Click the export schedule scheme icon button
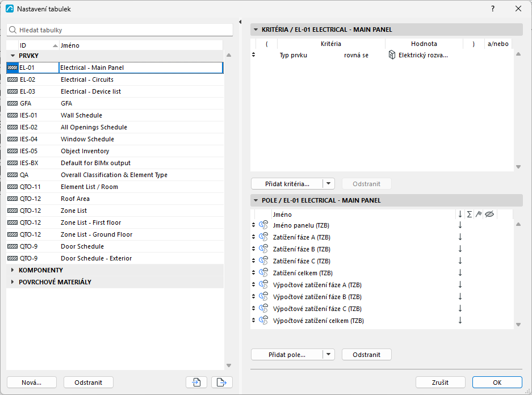Viewport: 532px width, 395px height. click(x=222, y=383)
